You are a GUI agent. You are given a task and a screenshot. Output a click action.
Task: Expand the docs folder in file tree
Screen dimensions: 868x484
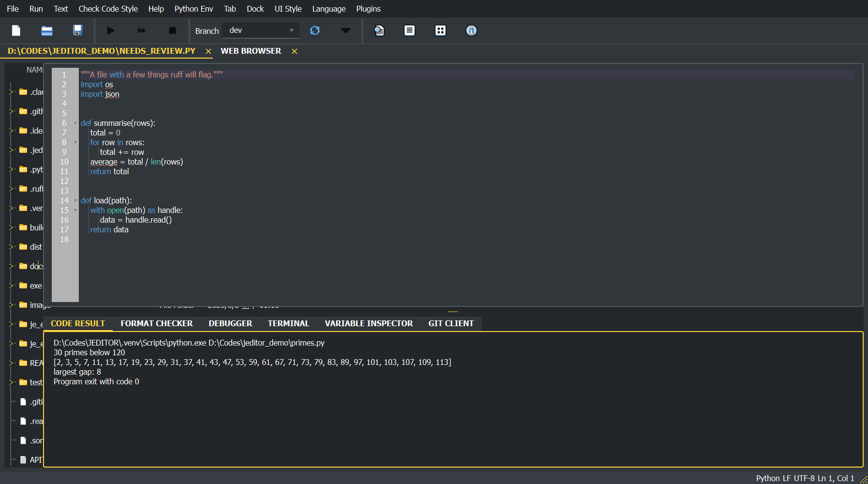(11, 266)
